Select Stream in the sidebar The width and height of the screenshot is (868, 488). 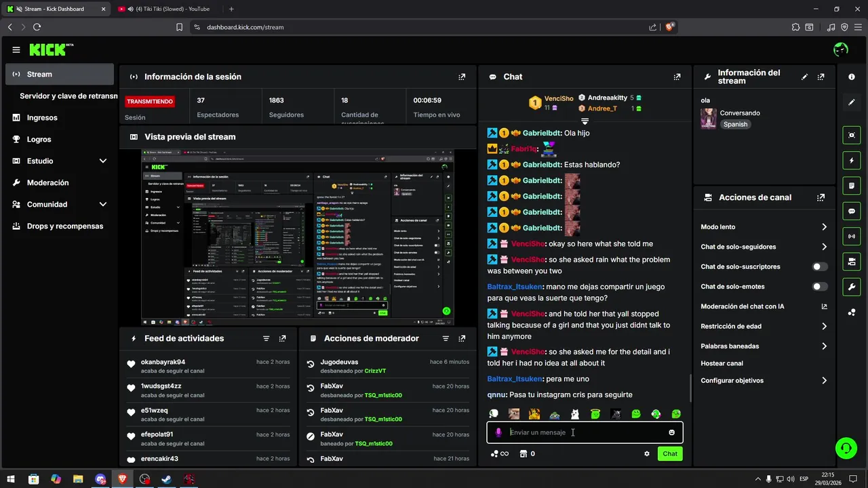60,75
